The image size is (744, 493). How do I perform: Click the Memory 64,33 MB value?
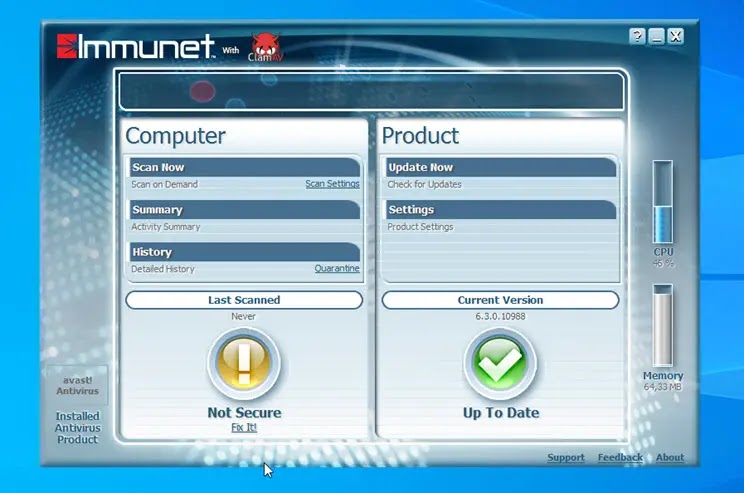point(662,387)
